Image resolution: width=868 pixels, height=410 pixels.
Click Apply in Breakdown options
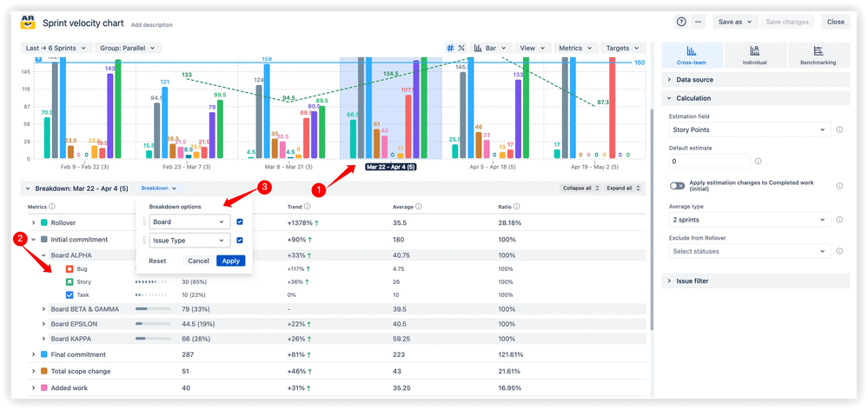point(230,261)
